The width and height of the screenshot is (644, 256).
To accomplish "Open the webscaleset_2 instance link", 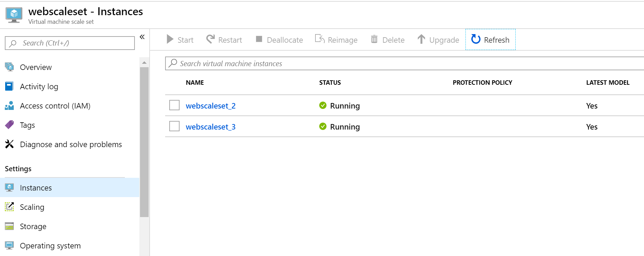I will [211, 106].
